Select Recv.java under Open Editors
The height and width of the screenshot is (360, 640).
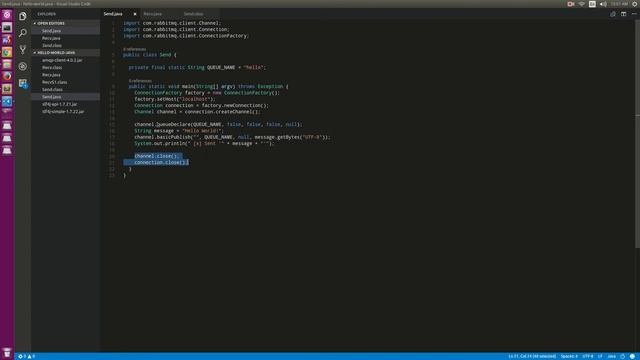click(65, 38)
